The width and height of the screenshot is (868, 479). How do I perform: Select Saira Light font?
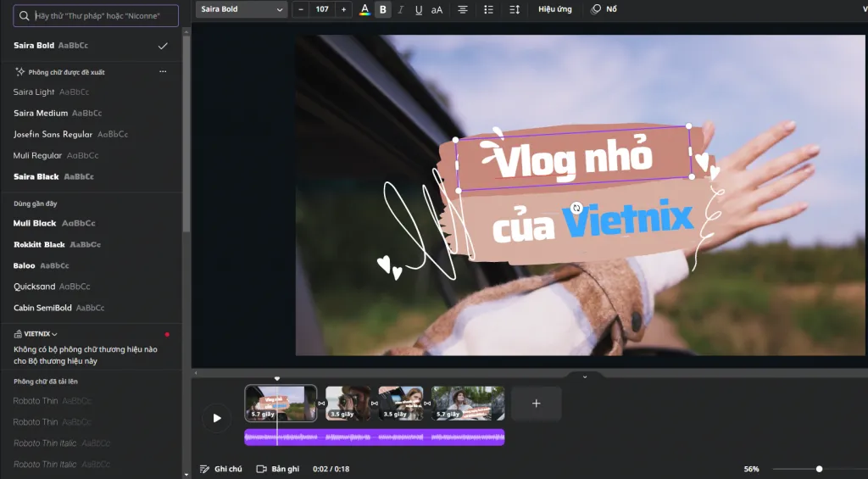coord(92,92)
